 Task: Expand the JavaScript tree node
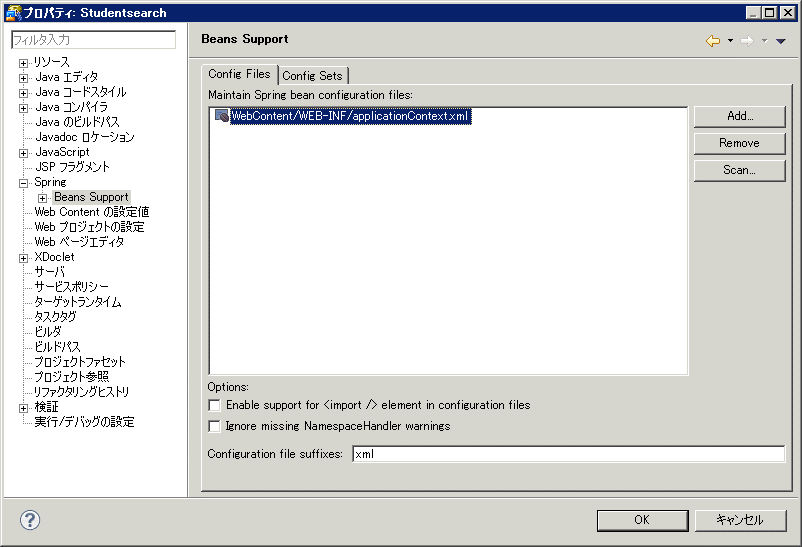point(23,153)
